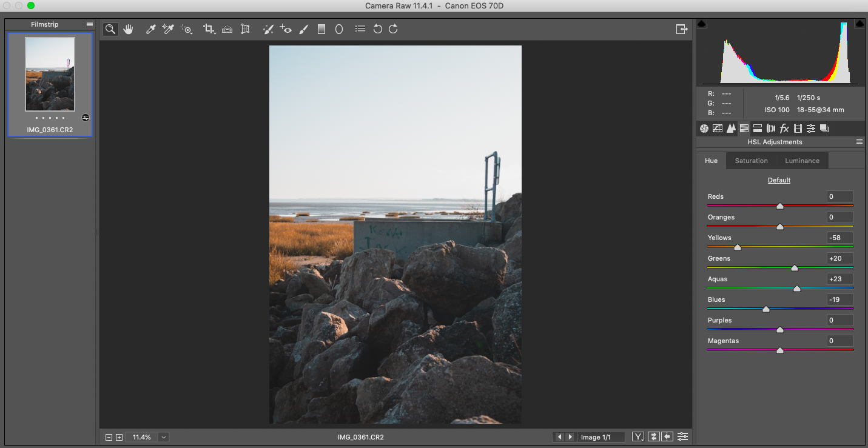
Task: Select the White Balance eyedropper tool
Action: pos(151,29)
